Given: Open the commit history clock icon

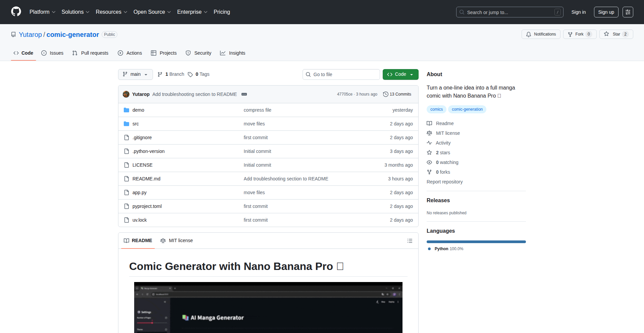Looking at the screenshot, I should (386, 94).
